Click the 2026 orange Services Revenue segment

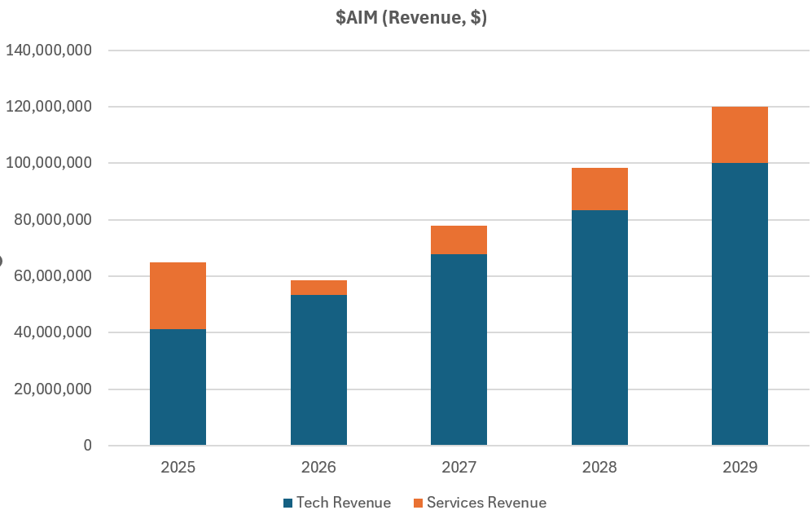pyautogui.click(x=318, y=288)
